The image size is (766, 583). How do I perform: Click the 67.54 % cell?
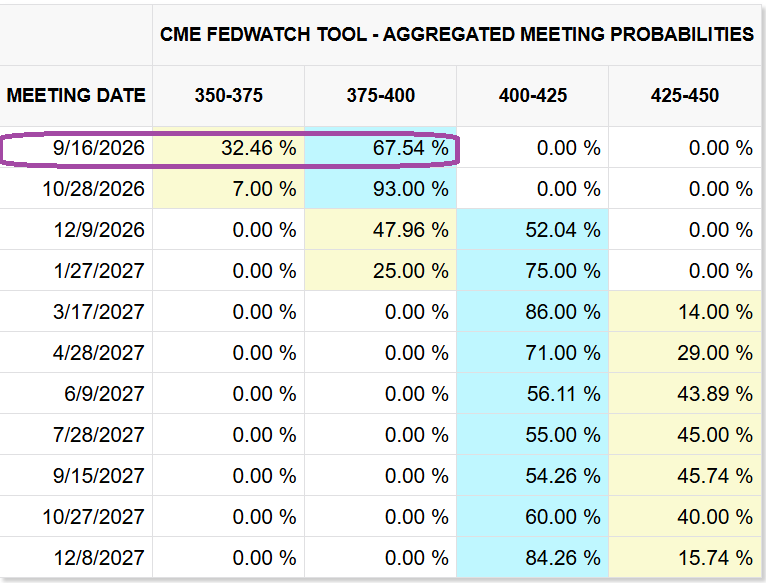[x=381, y=148]
